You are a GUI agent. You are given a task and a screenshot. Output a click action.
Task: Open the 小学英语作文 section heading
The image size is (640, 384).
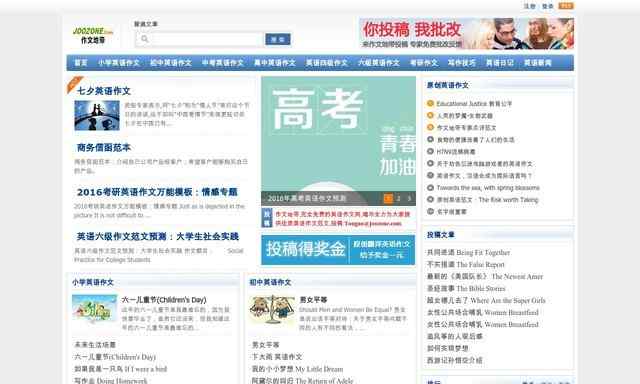(x=93, y=282)
